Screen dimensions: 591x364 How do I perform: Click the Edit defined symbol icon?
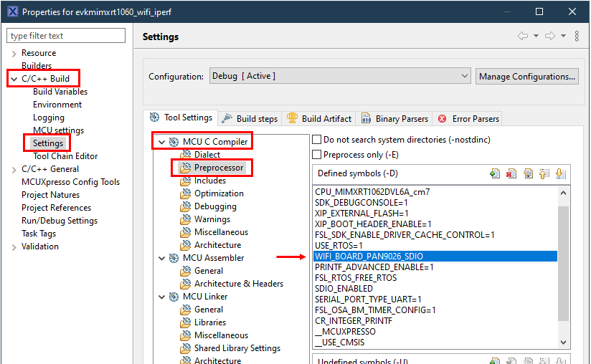[x=528, y=173]
